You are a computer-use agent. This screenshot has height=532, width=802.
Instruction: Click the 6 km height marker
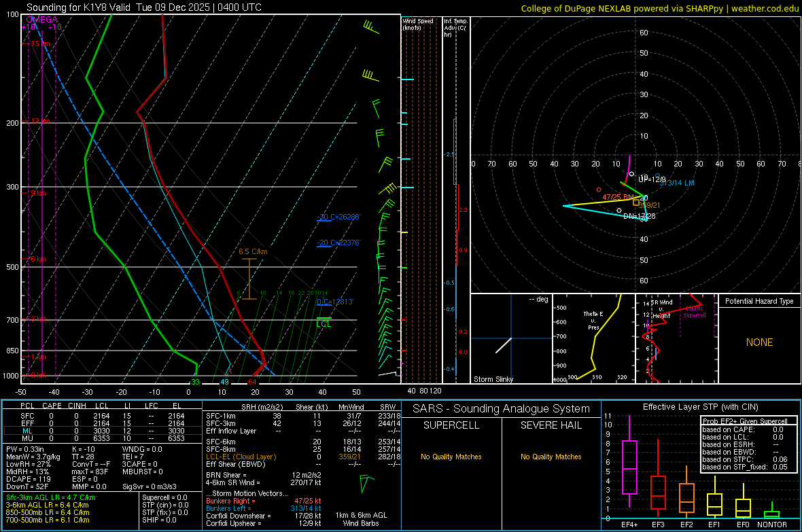tap(38, 259)
